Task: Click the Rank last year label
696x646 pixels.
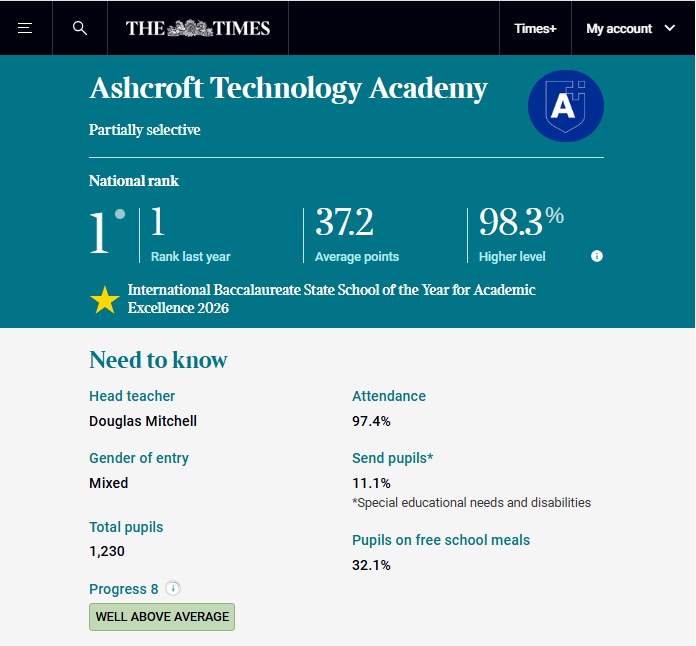Action: pyautogui.click(x=190, y=257)
